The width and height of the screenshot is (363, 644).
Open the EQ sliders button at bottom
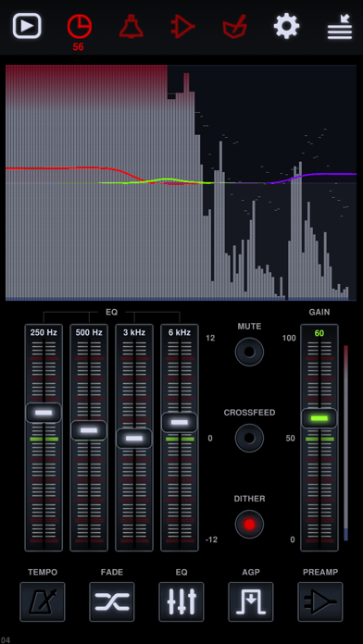pyautogui.click(x=181, y=601)
